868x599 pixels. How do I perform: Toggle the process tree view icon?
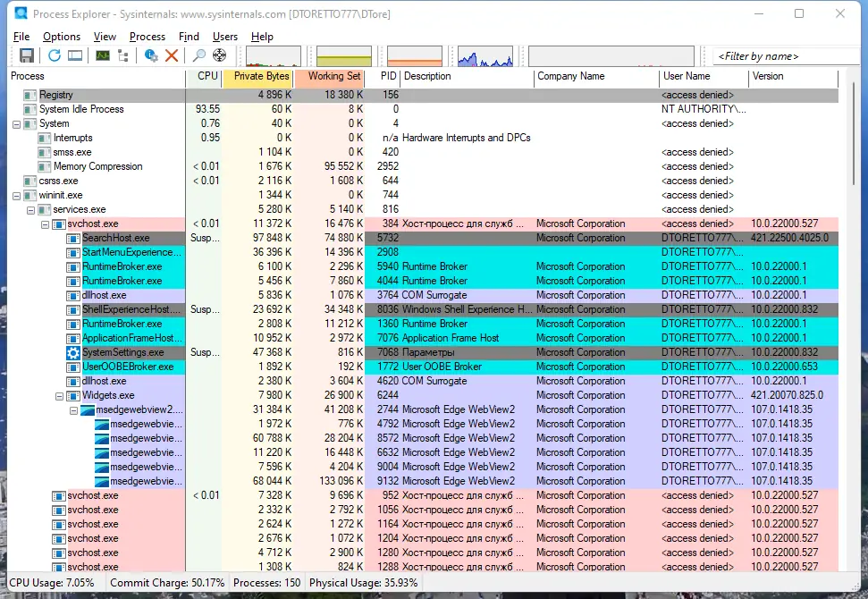click(122, 55)
